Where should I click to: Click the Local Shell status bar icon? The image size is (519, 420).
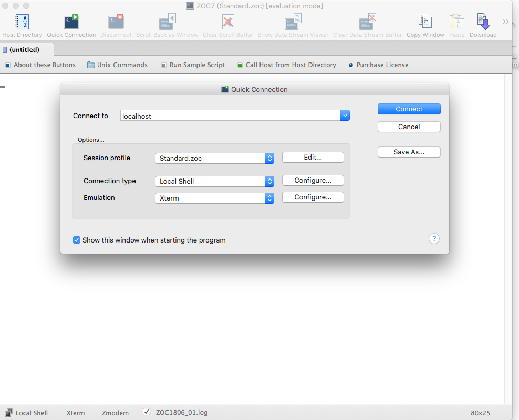(9, 413)
